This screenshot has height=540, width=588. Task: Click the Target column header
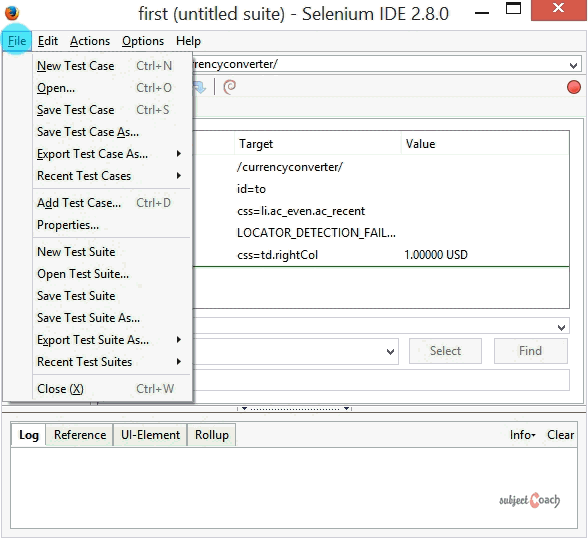pos(318,144)
